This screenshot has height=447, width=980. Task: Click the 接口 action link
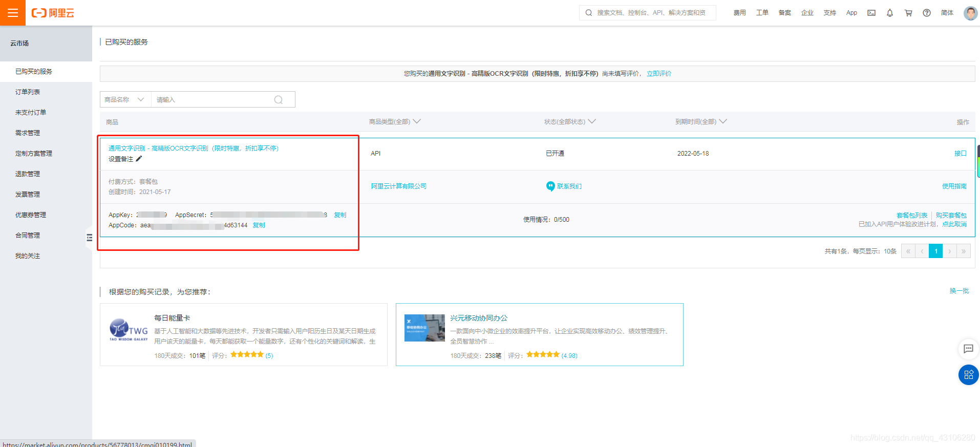click(961, 154)
